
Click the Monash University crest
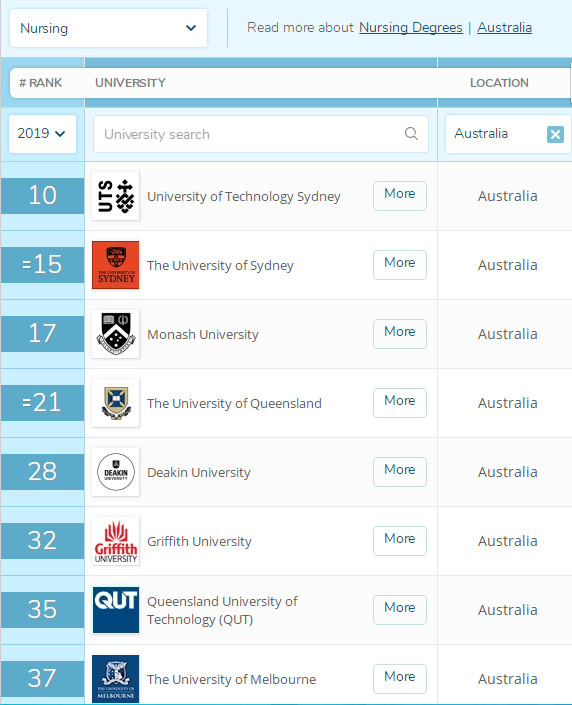tap(116, 334)
